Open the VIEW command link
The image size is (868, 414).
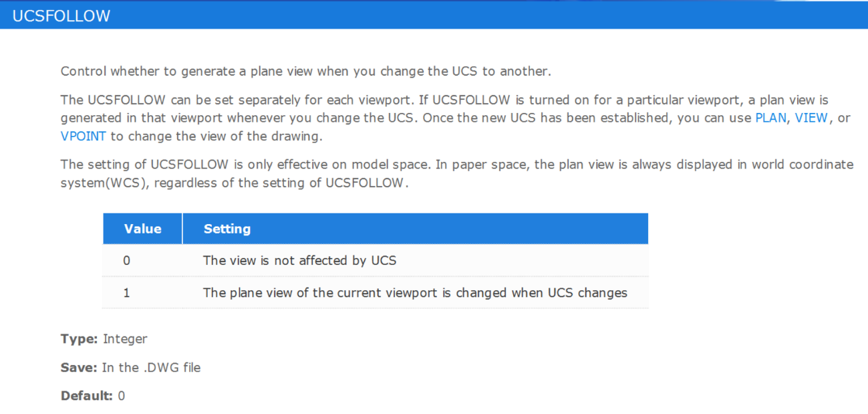tap(811, 118)
